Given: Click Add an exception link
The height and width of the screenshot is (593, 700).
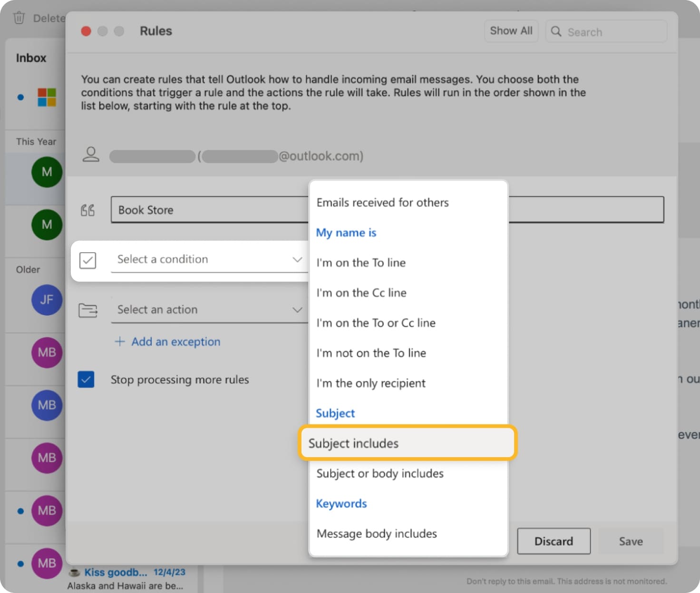Looking at the screenshot, I should (175, 342).
